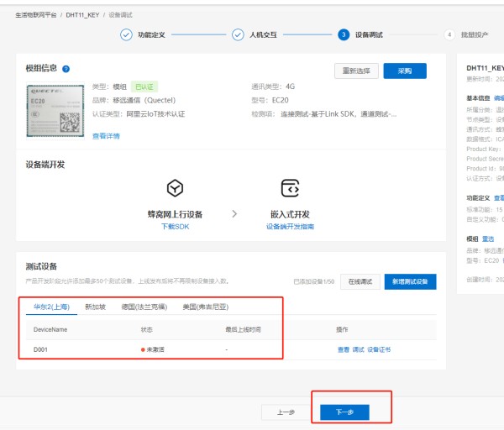Screen dimensions: 504x430
Task: Click the blue 采购 purchase button
Action: coord(405,71)
